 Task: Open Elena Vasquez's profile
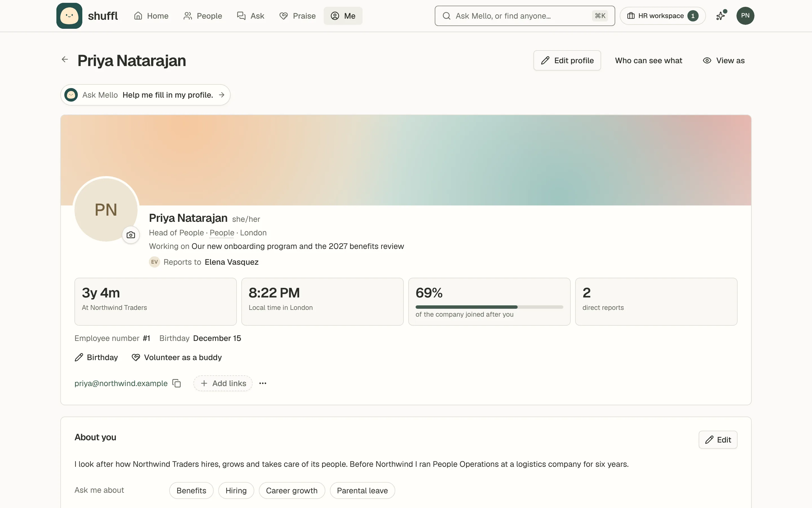[231, 262]
